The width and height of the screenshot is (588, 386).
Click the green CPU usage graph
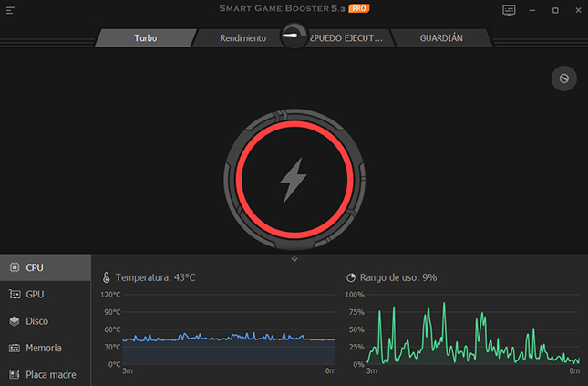pos(473,329)
